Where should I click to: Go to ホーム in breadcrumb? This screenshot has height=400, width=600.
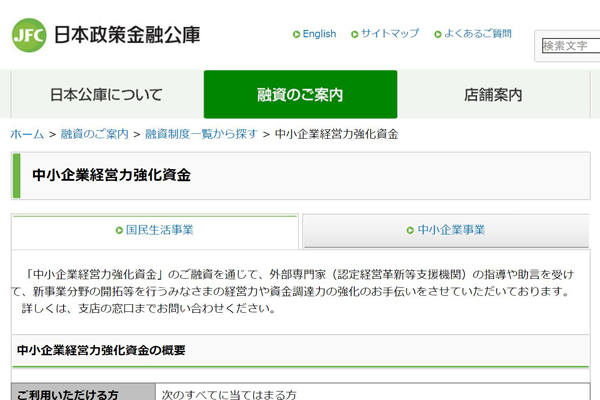[27, 134]
